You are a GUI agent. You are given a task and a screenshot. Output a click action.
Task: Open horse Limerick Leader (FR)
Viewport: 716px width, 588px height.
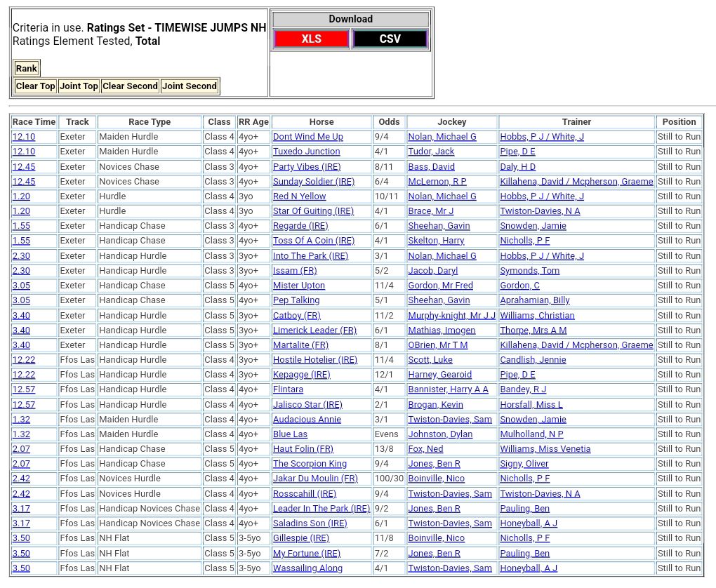pyautogui.click(x=314, y=330)
